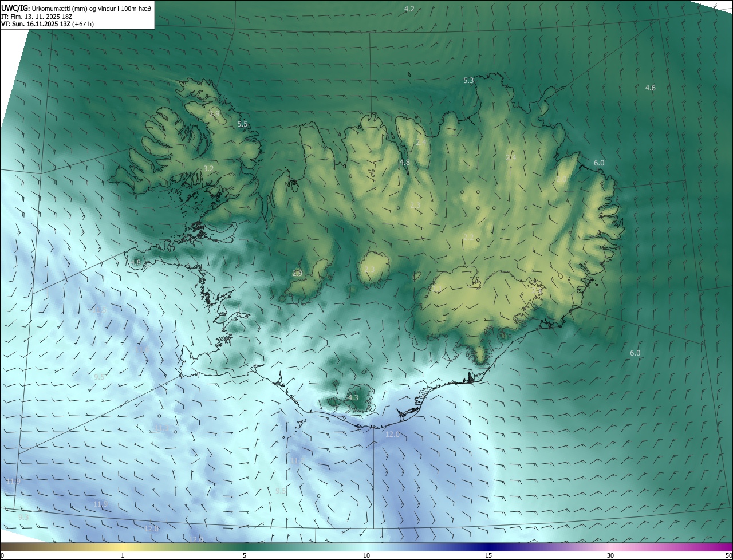Click the 0 tick label on the scale
This screenshot has width=733, height=560.
click(2, 555)
